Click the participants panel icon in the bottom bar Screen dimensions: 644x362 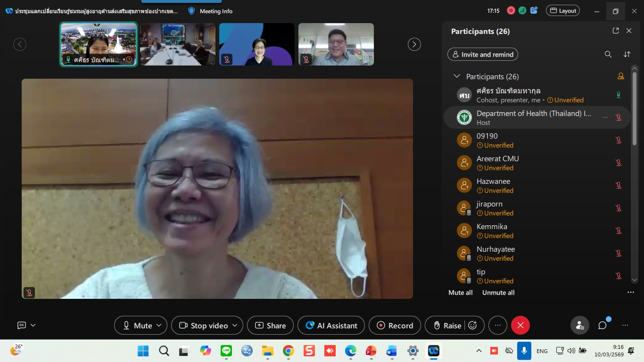(579, 325)
